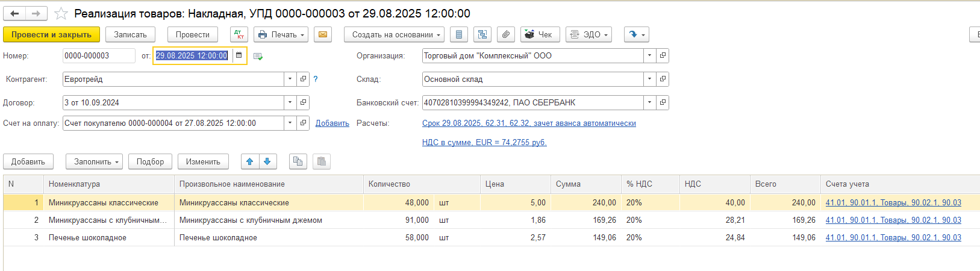
Task: Open accounts link for Миникруассаны с клубничным джемом row
Action: coord(893,220)
